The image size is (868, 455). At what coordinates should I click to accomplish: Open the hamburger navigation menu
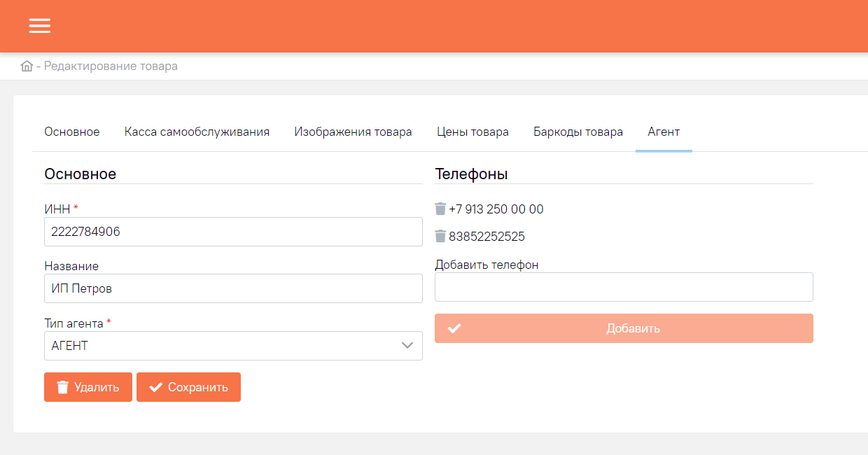[40, 26]
